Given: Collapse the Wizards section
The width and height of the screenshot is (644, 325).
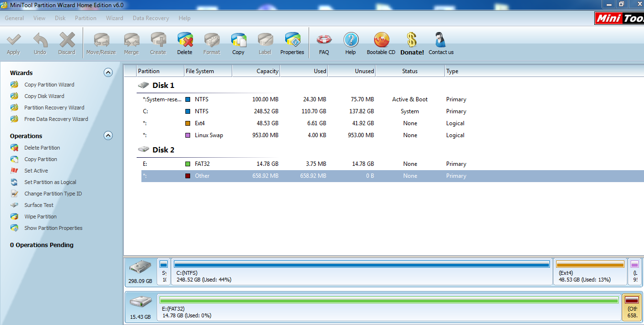Looking at the screenshot, I should (108, 73).
